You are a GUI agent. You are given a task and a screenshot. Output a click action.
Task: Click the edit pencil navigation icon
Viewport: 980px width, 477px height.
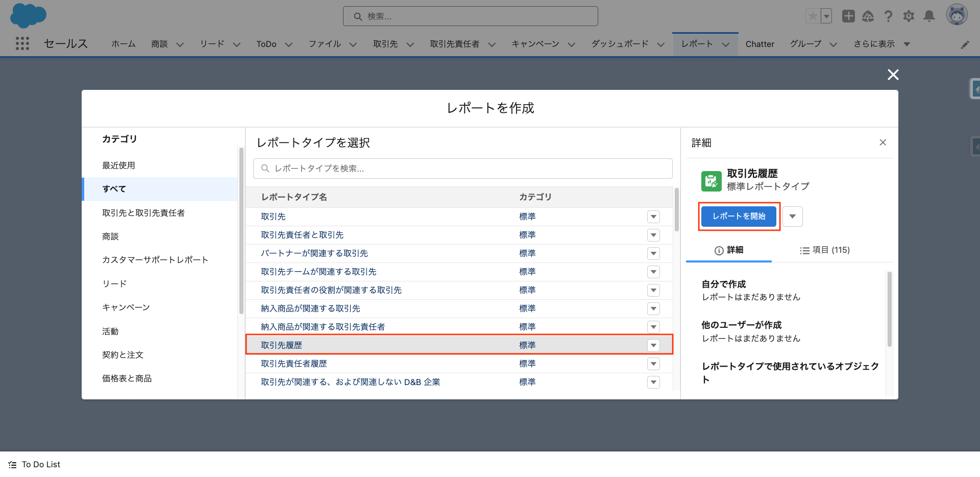[966, 44]
